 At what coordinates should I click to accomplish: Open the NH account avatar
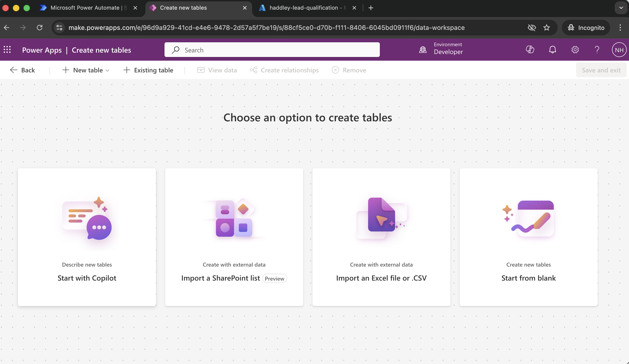pos(619,50)
